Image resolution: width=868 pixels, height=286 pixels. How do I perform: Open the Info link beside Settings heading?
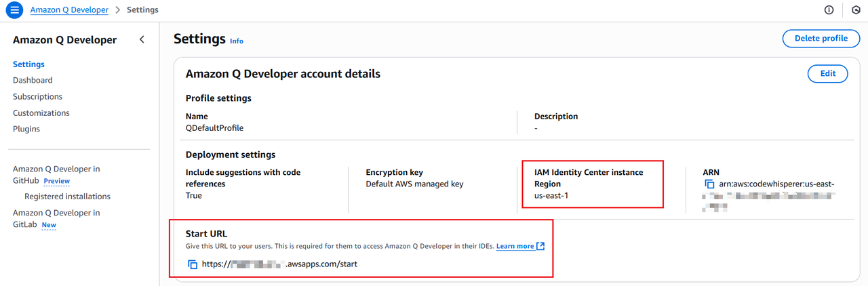click(x=237, y=41)
